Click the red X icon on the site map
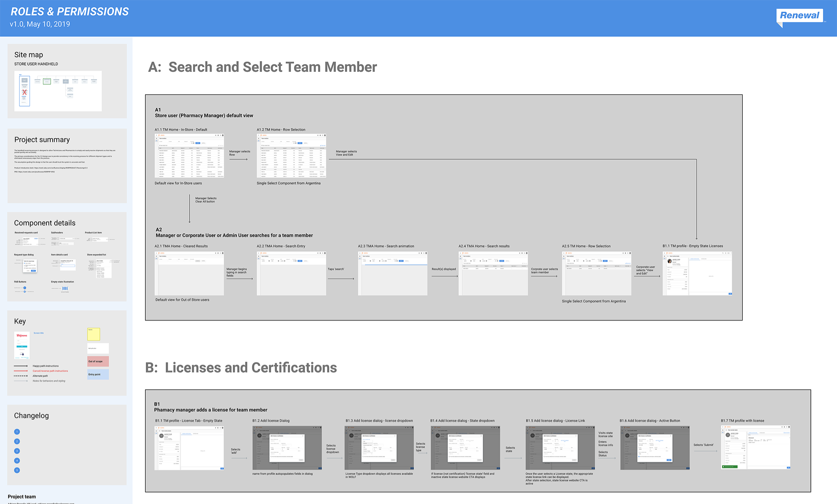This screenshot has width=837, height=504. 24,92
